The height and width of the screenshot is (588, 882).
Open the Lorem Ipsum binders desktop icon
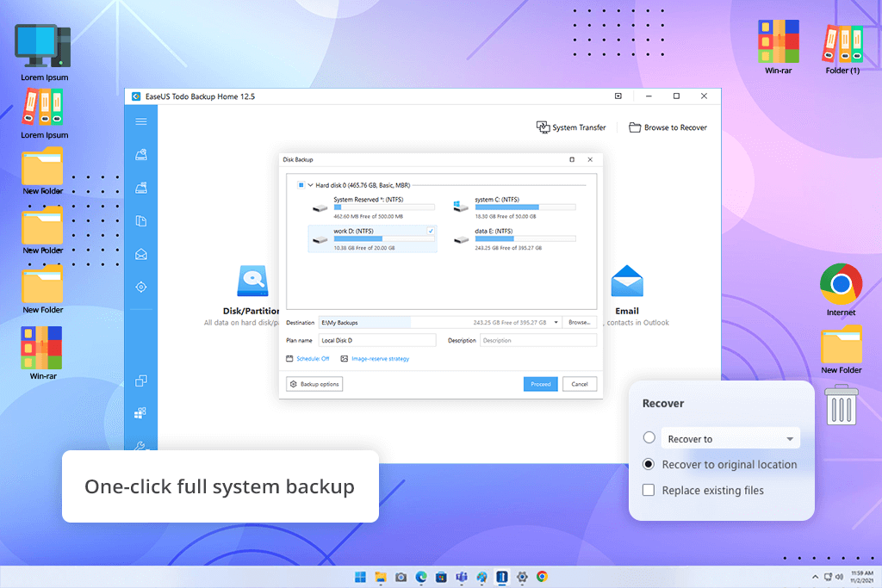(x=44, y=115)
